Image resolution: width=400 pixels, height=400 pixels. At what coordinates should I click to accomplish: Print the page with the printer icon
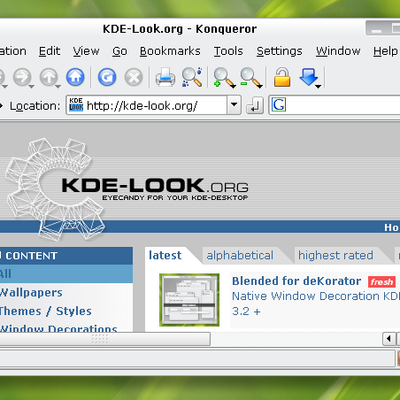point(165,77)
